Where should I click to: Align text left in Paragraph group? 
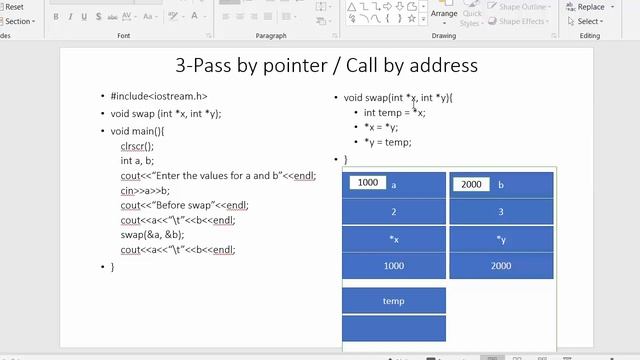[226, 17]
